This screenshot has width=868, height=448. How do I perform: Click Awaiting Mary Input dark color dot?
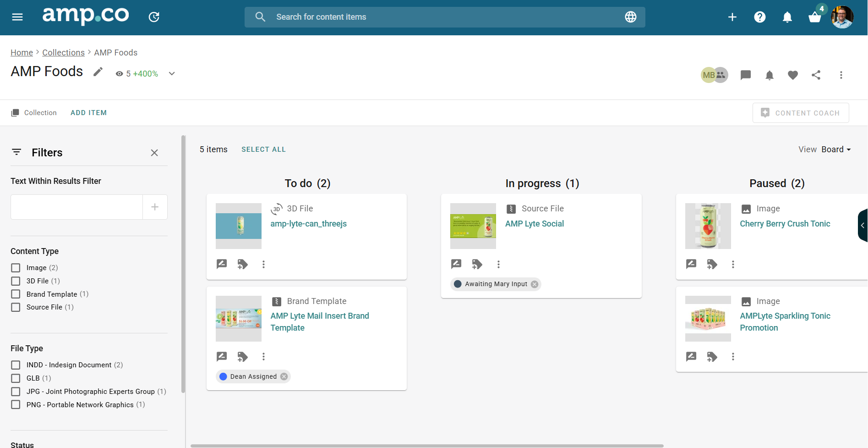click(x=458, y=284)
